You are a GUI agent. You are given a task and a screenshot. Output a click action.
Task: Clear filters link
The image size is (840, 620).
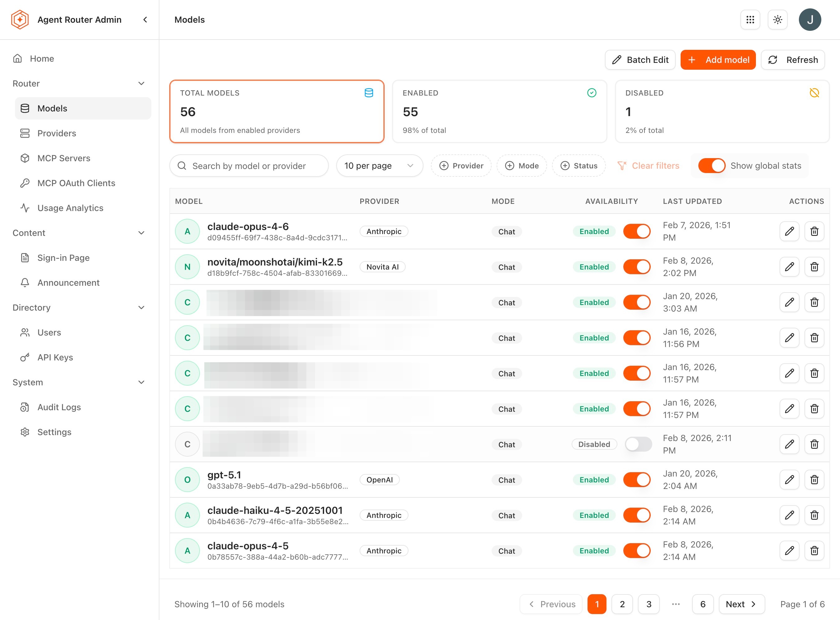[x=648, y=166]
